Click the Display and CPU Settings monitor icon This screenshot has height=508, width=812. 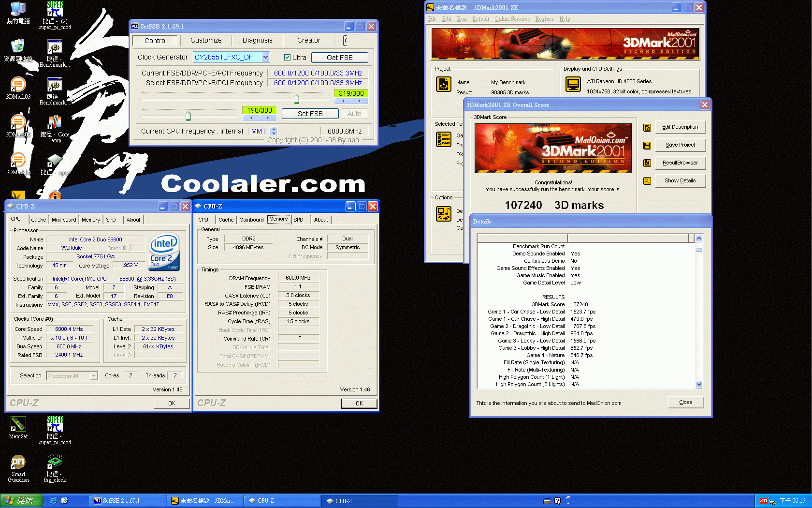click(573, 84)
